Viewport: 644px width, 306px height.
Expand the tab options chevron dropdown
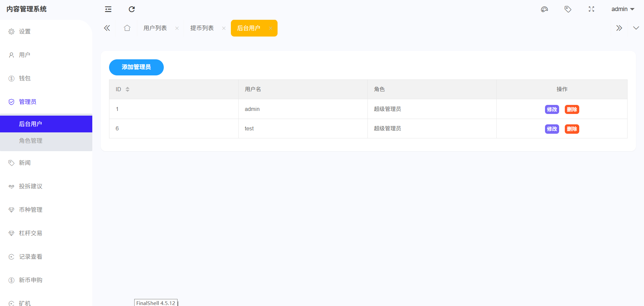coord(636,28)
